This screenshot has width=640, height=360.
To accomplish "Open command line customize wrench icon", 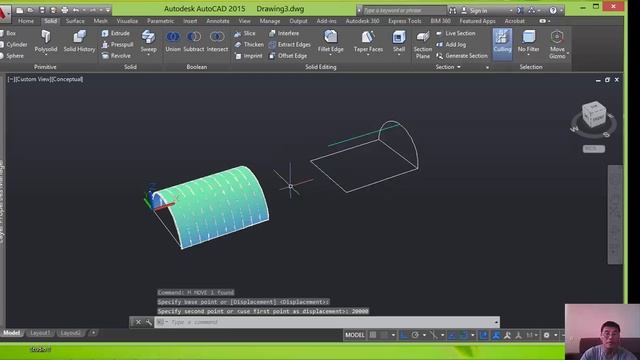I will (149, 322).
